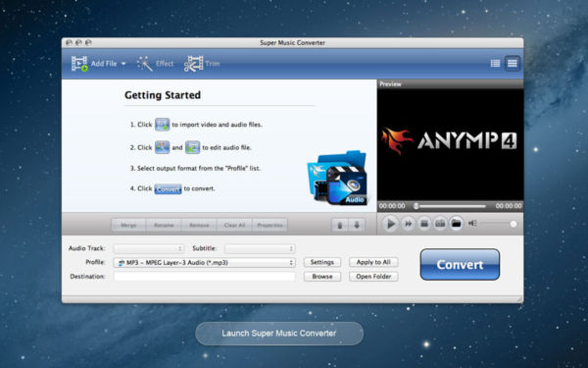
Task: Click the 'Getting Started' heading
Action: click(x=163, y=95)
